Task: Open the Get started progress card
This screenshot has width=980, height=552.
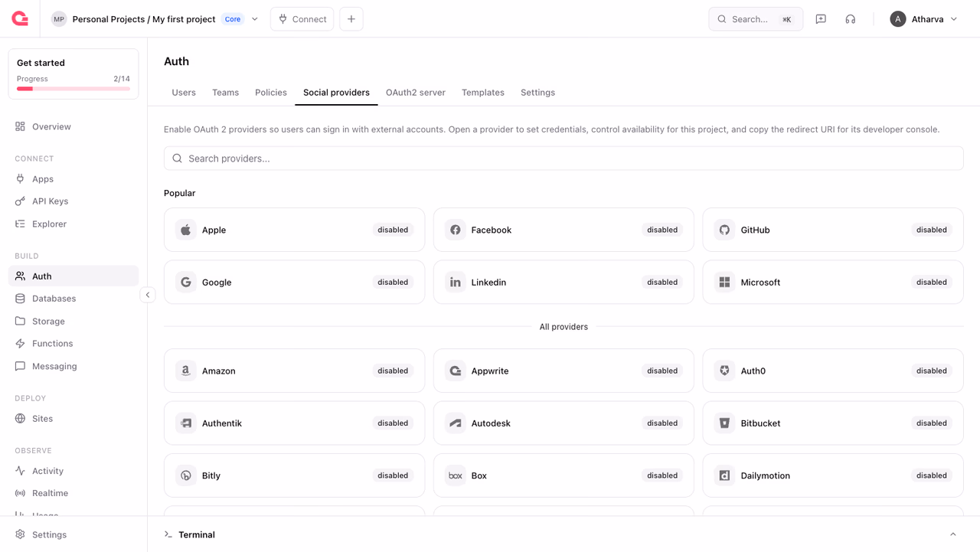Action: click(73, 74)
